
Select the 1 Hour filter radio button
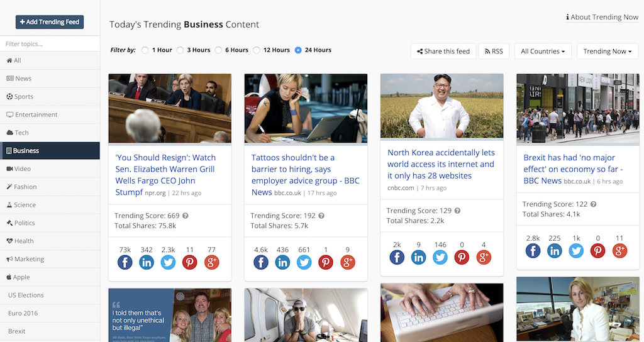click(x=145, y=50)
